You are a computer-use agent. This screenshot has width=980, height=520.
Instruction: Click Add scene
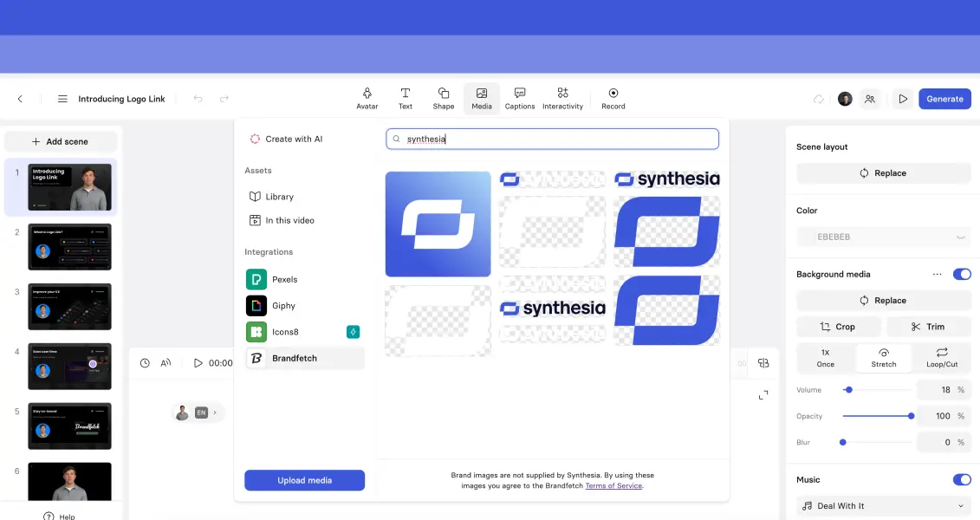click(x=61, y=142)
